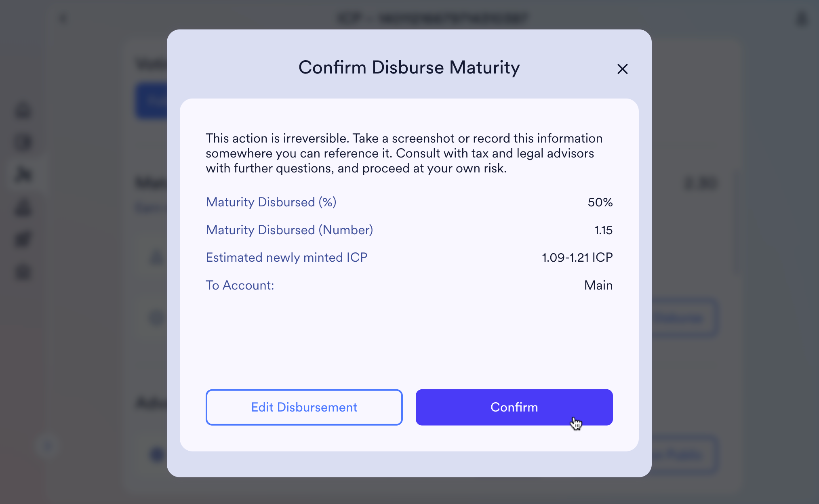Image resolution: width=819 pixels, height=504 pixels.
Task: Toggle the blurred sidebar collapse button
Action: [48, 446]
